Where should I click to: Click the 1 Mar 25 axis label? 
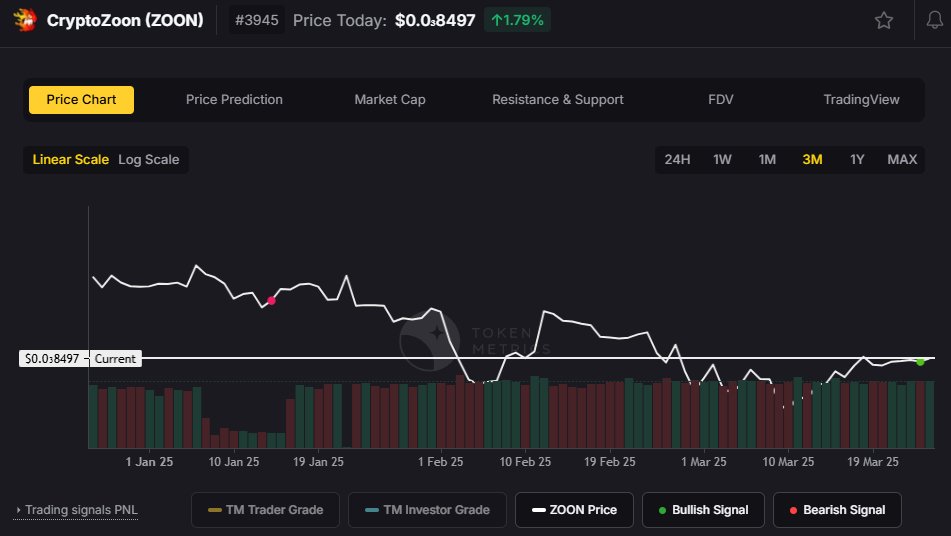[x=704, y=462]
